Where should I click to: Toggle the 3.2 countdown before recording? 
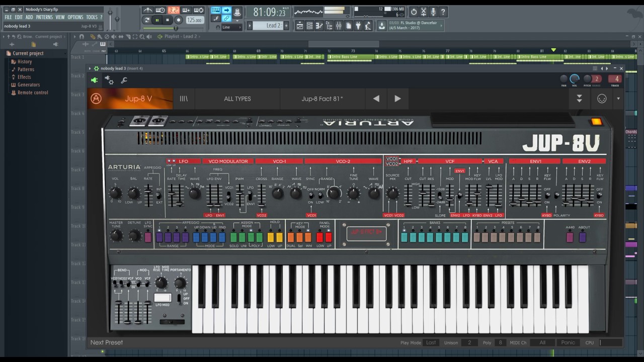[x=174, y=10]
